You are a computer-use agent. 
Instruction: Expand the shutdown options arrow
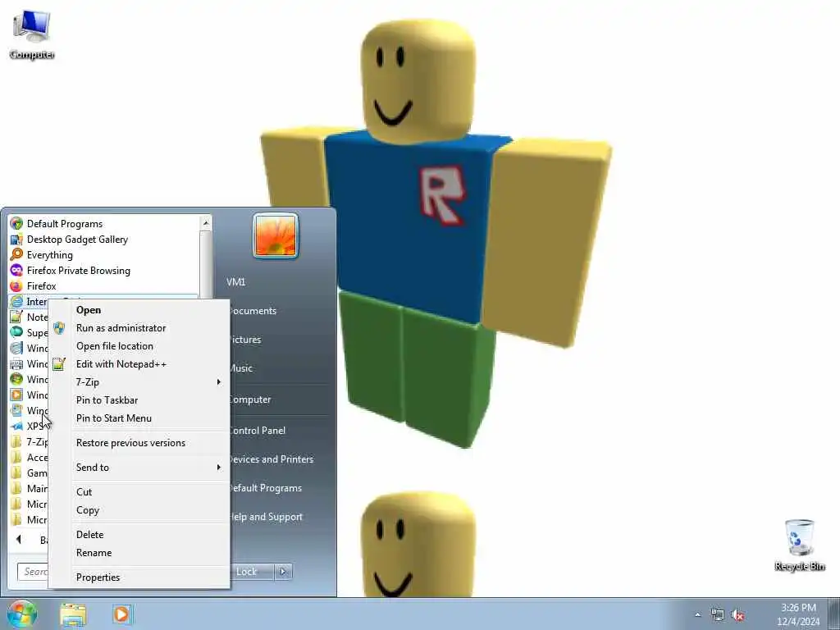pos(283,572)
